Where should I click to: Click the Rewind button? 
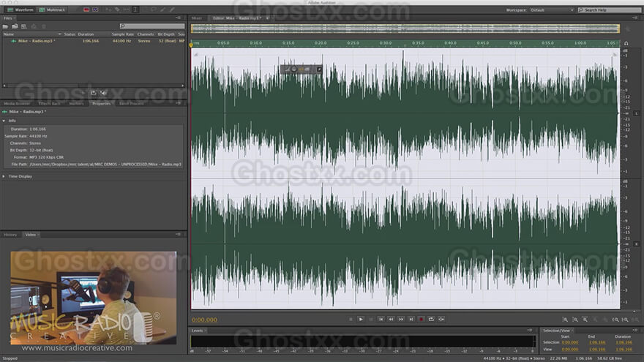[x=391, y=320]
